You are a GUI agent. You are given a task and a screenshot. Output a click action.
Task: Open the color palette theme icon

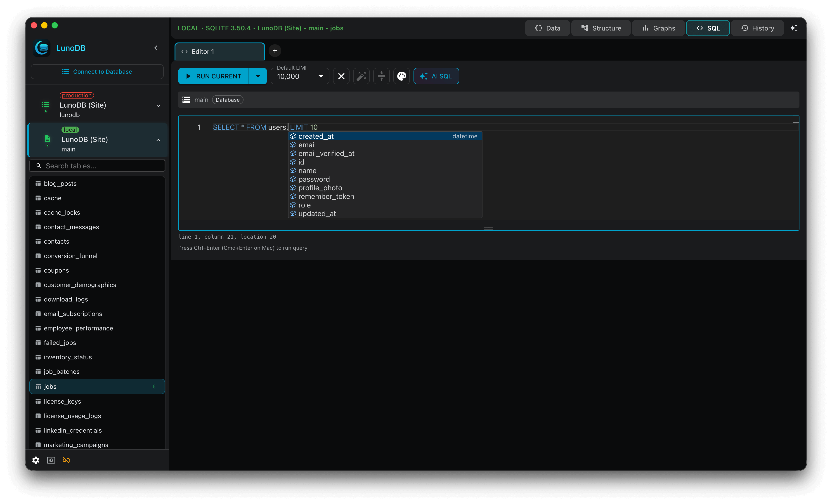pyautogui.click(x=402, y=76)
